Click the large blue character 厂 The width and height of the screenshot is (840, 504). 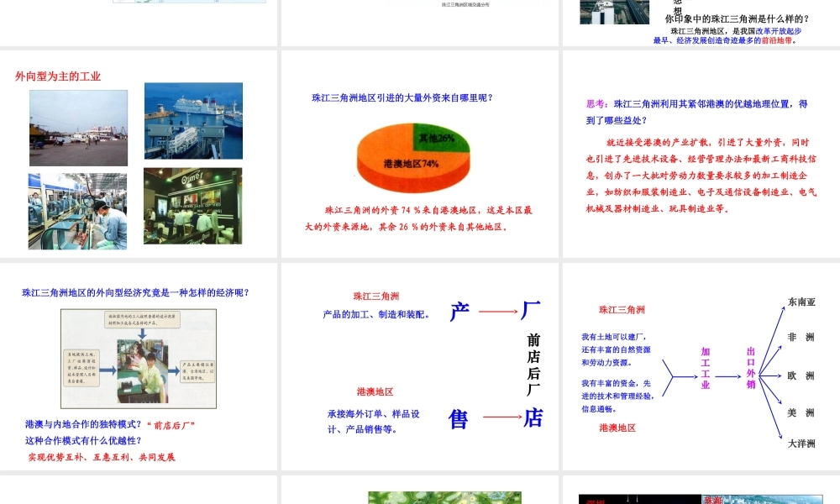(531, 310)
